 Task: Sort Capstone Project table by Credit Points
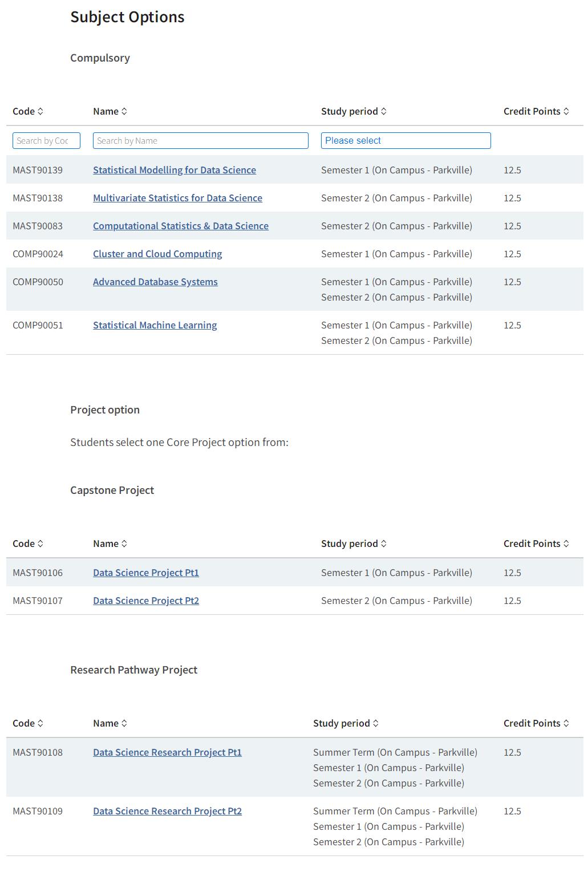click(x=536, y=544)
